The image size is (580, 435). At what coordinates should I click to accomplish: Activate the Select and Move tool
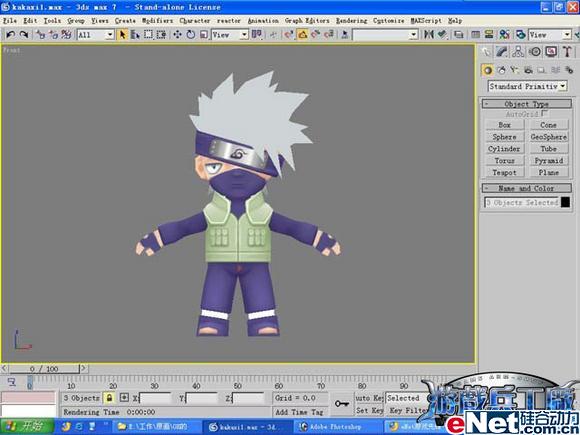(x=178, y=35)
